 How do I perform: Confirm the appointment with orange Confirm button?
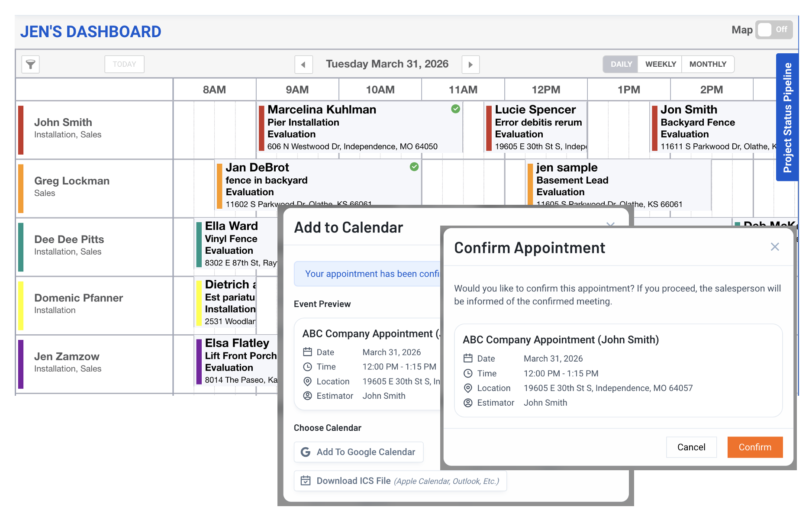point(755,447)
